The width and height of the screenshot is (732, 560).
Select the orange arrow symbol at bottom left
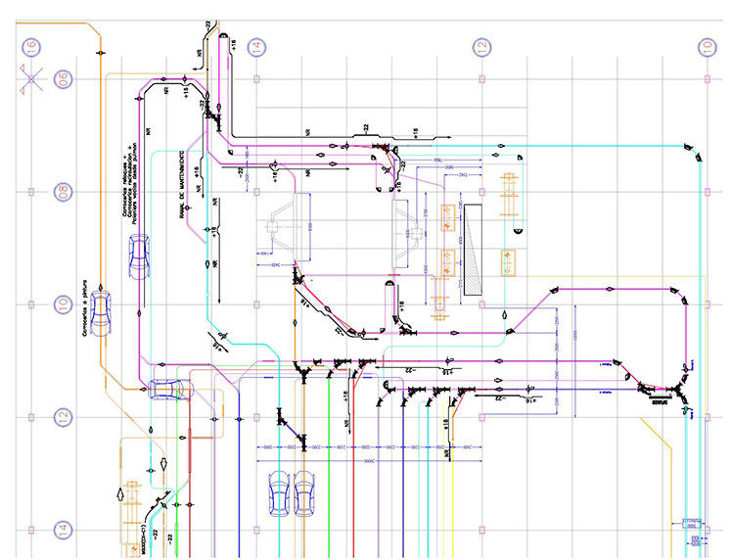pos(122,492)
